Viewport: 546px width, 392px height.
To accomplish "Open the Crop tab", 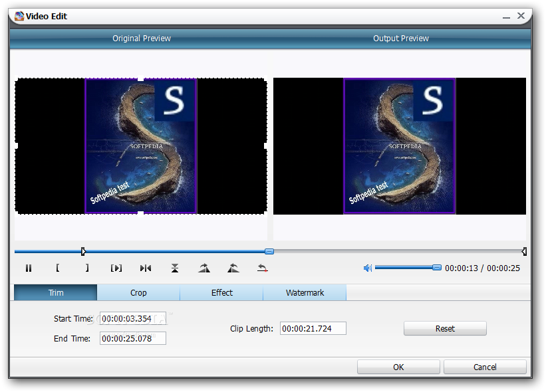I will [x=138, y=292].
